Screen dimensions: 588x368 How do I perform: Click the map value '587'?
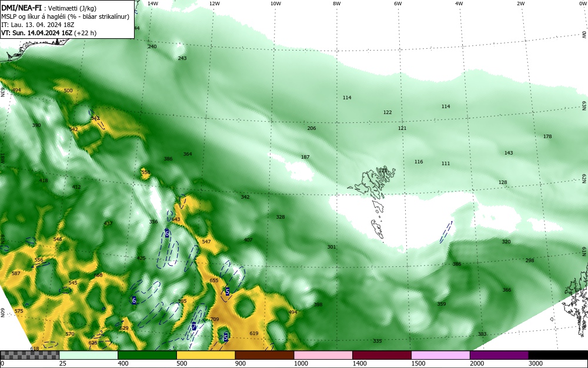16,273
